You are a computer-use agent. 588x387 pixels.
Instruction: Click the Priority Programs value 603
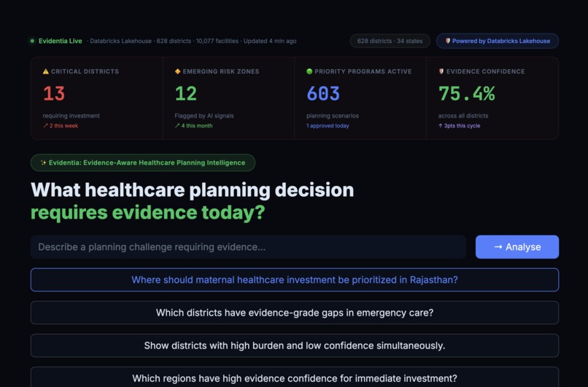coord(323,93)
